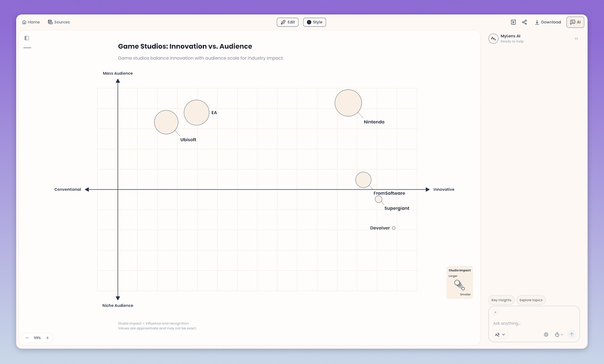Click the Key insights suggestion chip

[501, 300]
